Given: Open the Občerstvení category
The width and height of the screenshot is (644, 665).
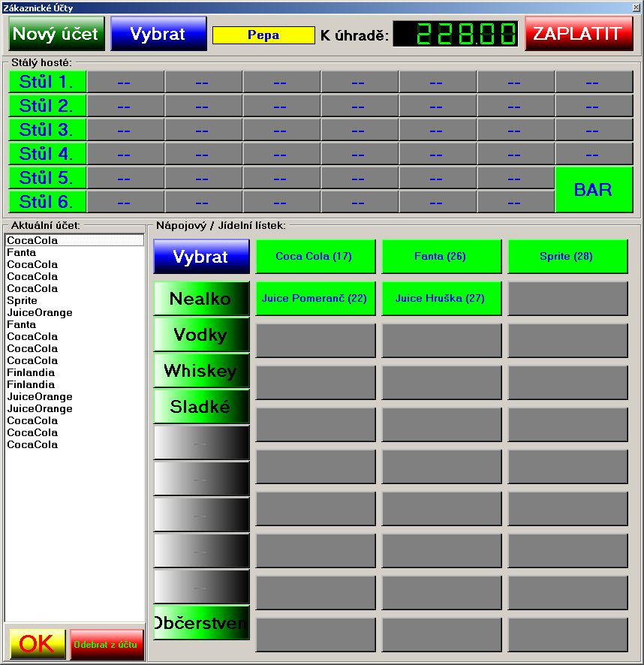Looking at the screenshot, I should coord(201,622).
